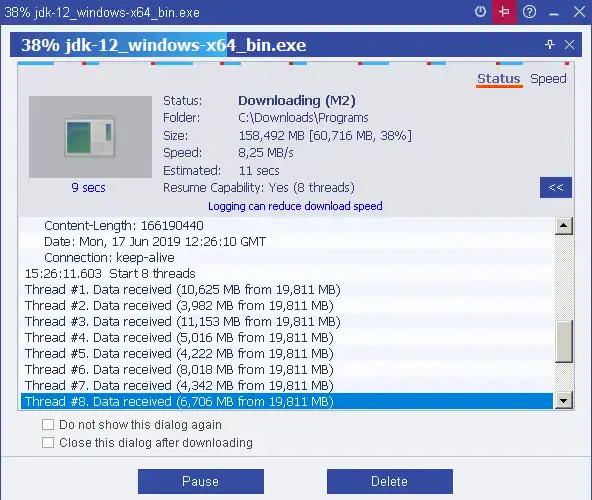Select the Thread #6 log line
The width and height of the screenshot is (592, 500).
click(287, 369)
